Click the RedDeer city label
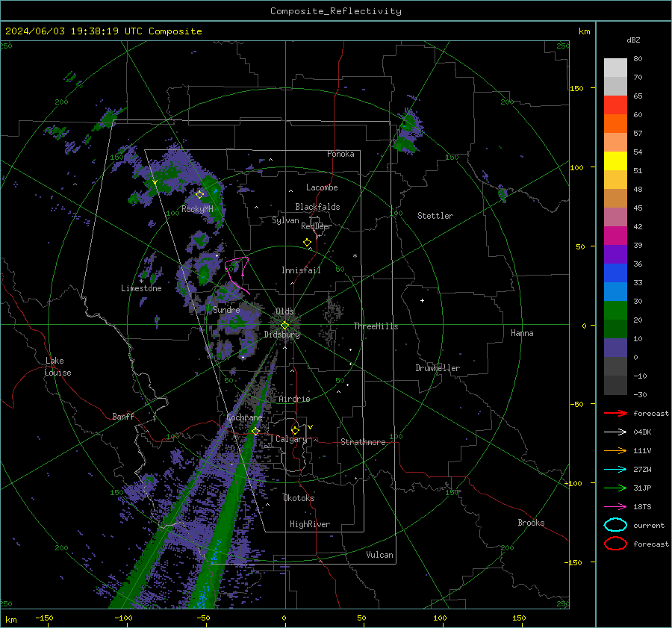This screenshot has width=672, height=628. (x=317, y=226)
